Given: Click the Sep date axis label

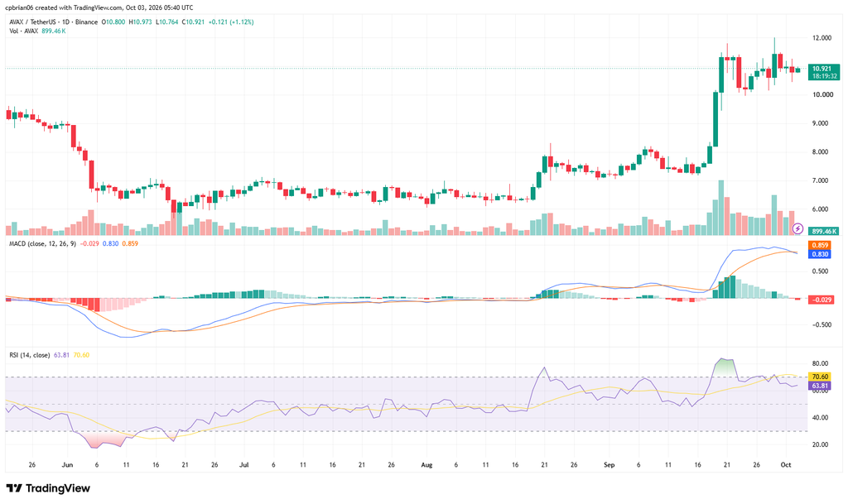Looking at the screenshot, I should point(609,464).
